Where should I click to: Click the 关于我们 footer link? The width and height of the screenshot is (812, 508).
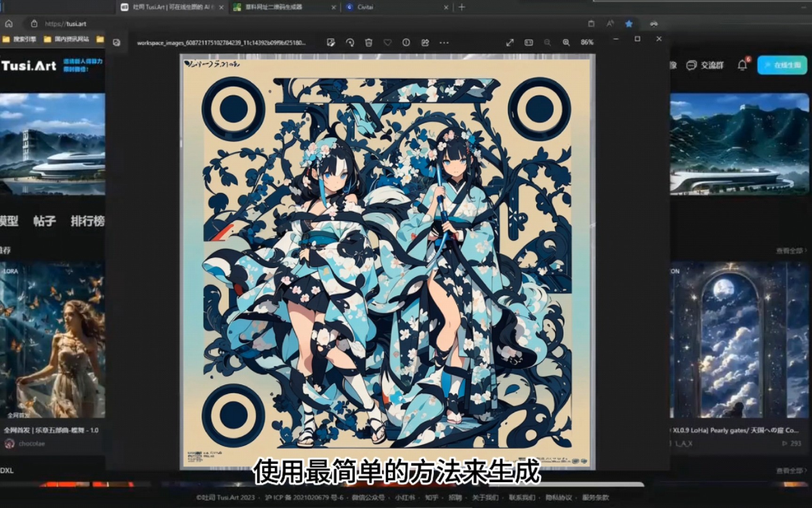(x=485, y=497)
